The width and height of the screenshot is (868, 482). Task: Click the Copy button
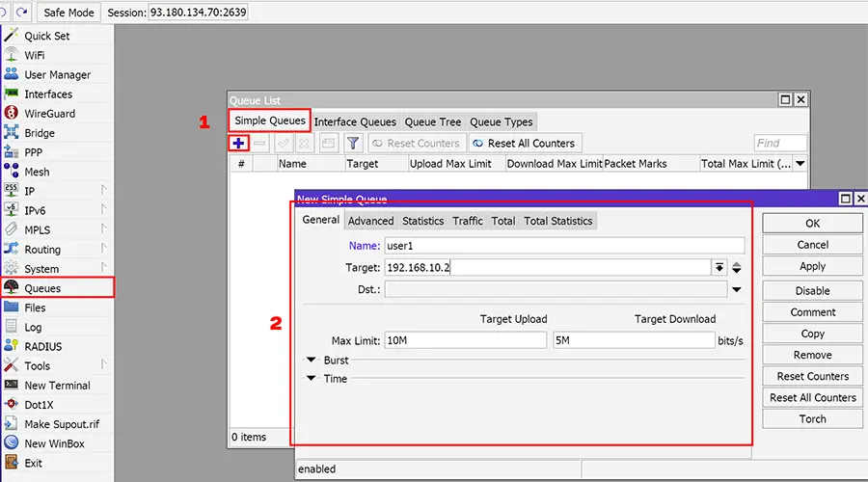(812, 334)
